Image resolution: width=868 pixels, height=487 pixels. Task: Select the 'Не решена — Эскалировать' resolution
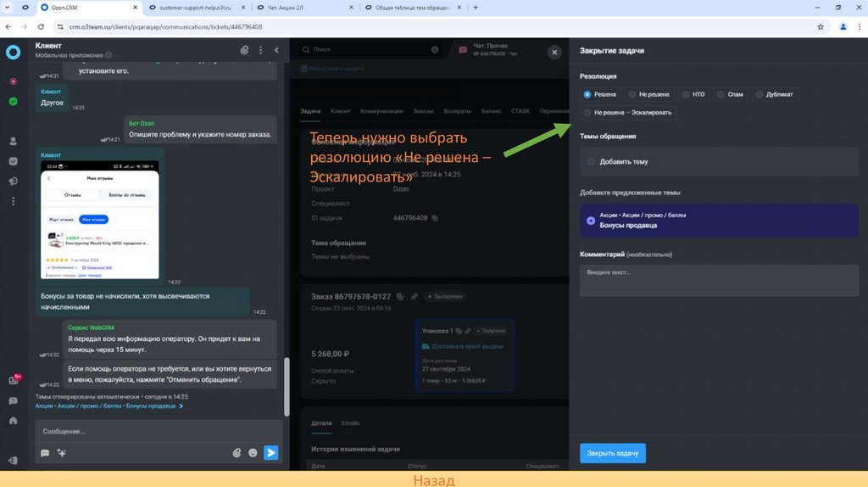(588, 113)
